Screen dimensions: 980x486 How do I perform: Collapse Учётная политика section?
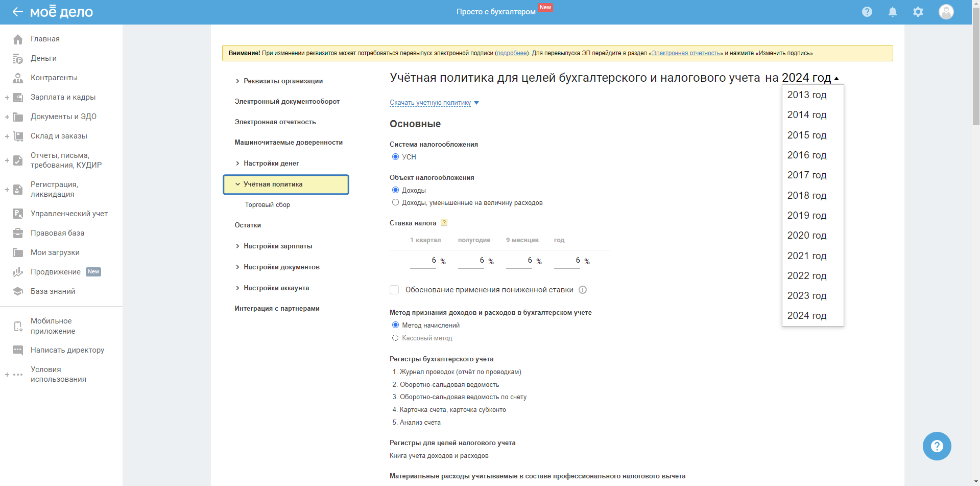tap(237, 184)
